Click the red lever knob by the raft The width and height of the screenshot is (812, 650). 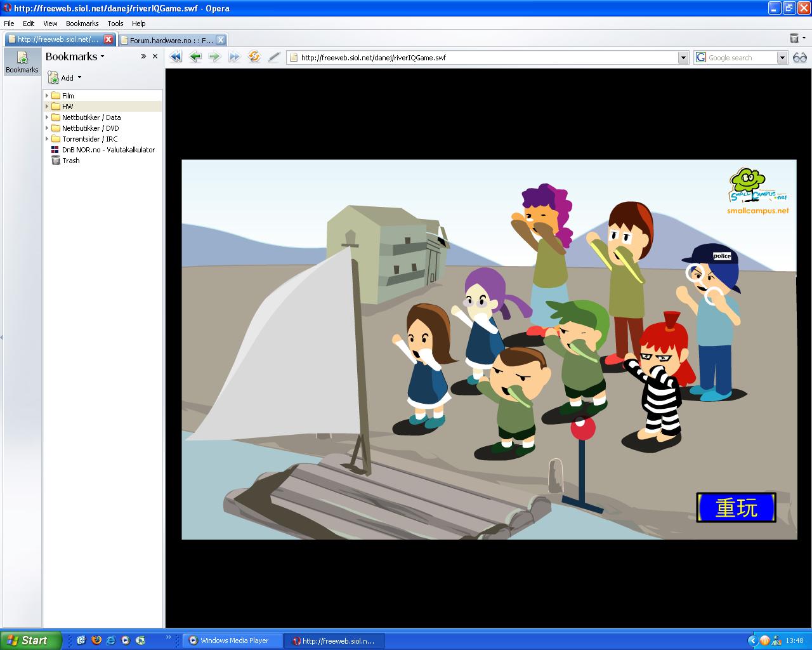(x=583, y=428)
